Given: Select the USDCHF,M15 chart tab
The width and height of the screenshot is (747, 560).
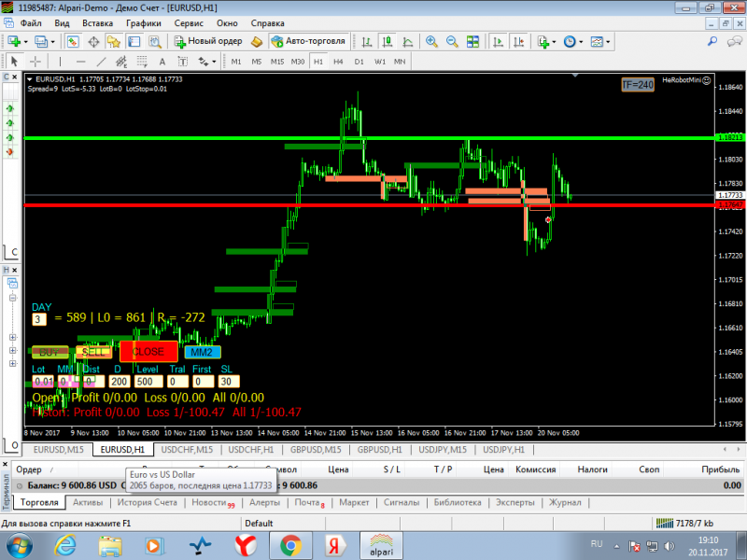Looking at the screenshot, I should (x=187, y=450).
